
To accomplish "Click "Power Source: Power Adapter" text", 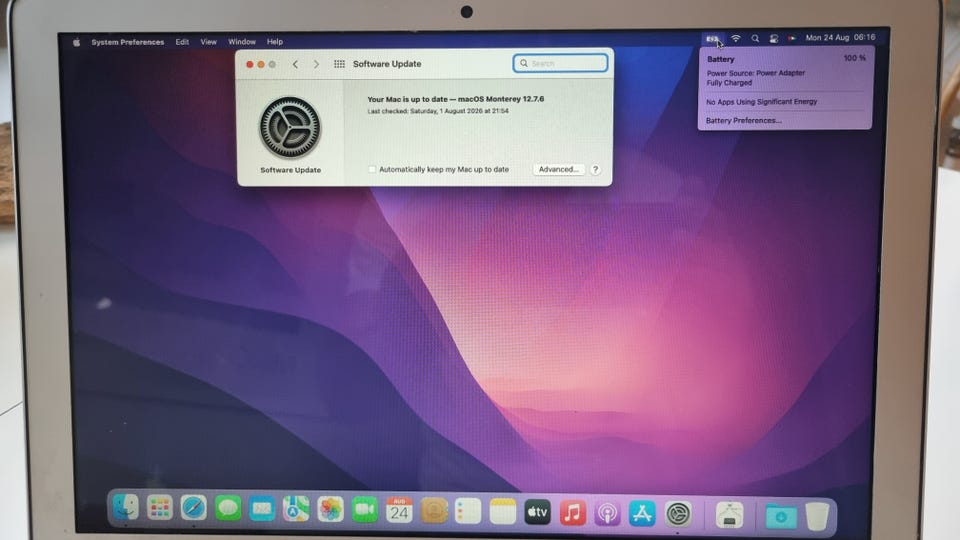I will point(756,73).
